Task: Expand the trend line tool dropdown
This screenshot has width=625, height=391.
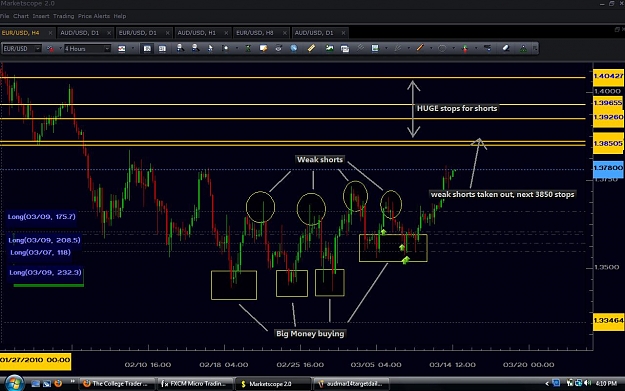Action: point(430,49)
